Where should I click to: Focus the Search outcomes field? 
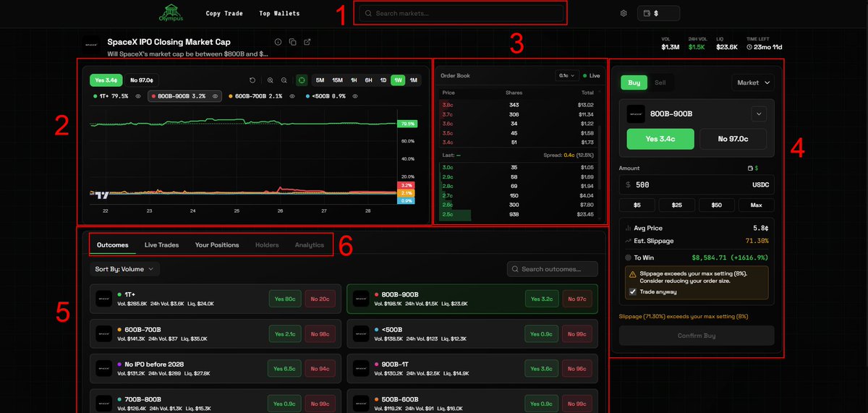(x=553, y=269)
